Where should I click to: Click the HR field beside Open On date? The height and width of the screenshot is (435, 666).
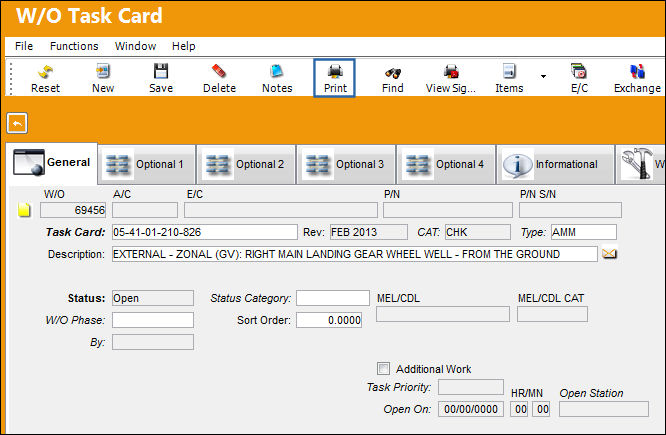[519, 409]
